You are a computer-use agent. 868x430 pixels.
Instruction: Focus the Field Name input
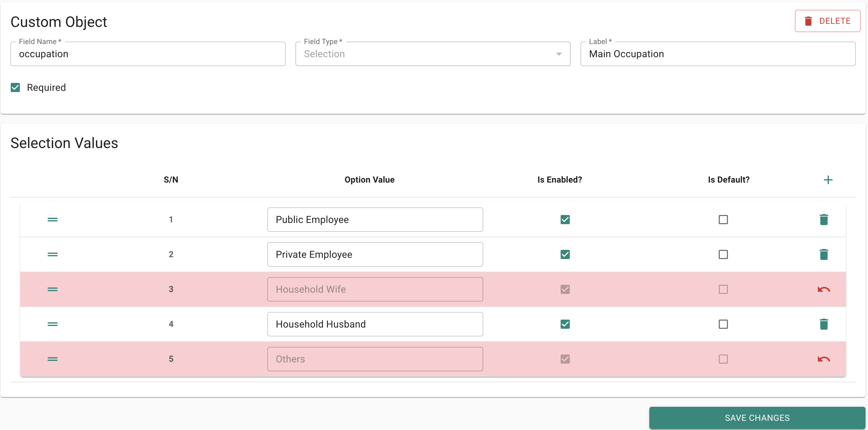[148, 54]
